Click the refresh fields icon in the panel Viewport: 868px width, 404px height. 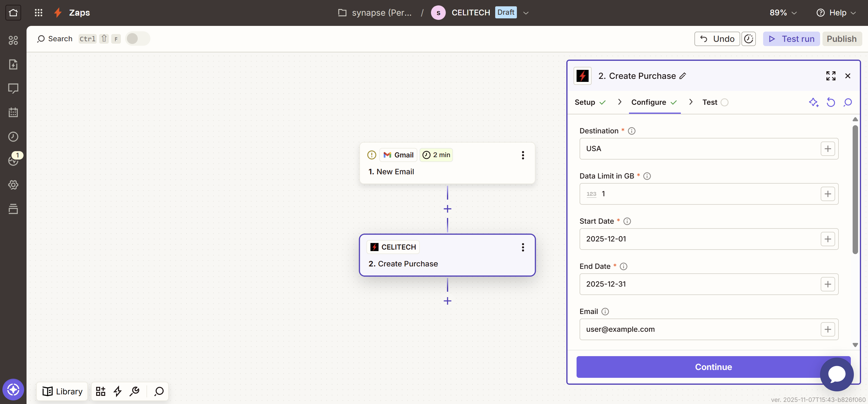point(831,102)
